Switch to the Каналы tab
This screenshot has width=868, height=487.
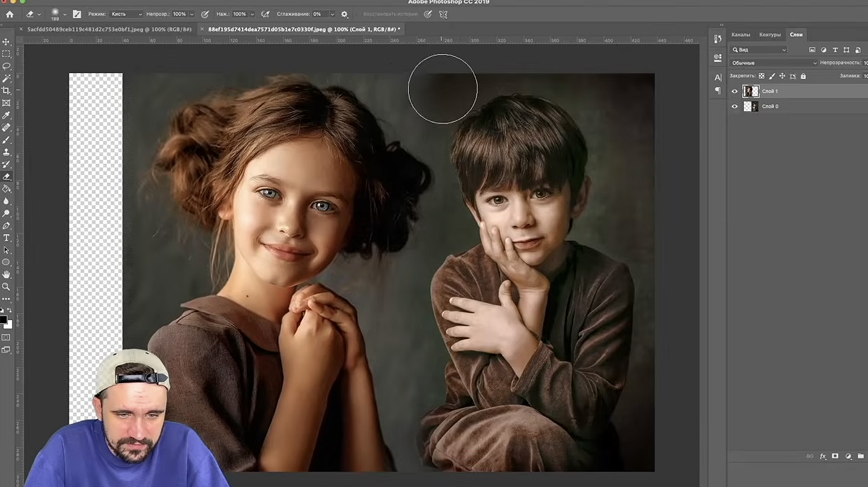[740, 35]
